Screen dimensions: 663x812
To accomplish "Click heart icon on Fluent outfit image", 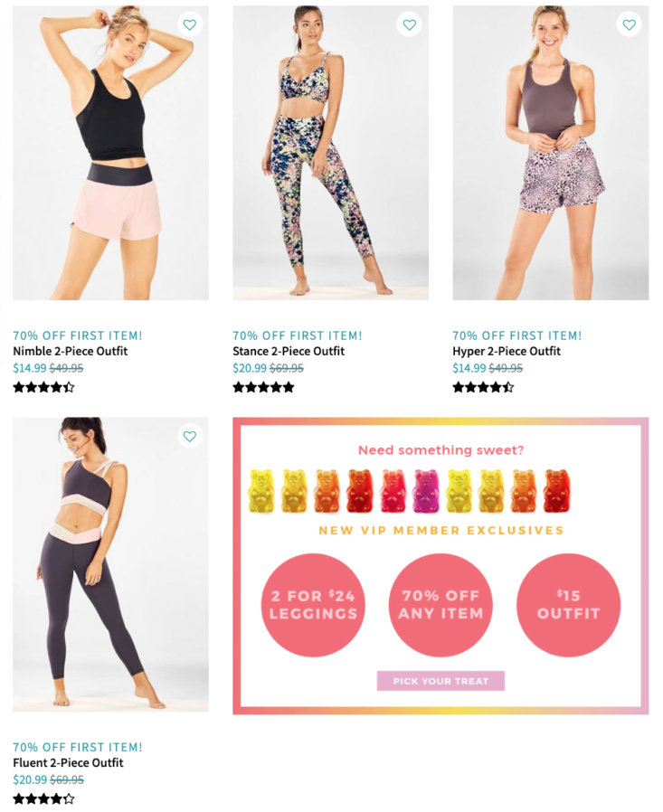I will click(x=190, y=437).
